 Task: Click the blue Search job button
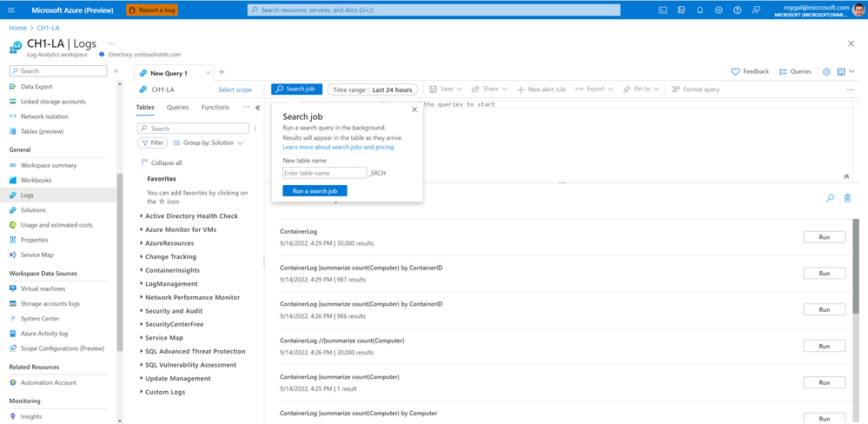(296, 89)
